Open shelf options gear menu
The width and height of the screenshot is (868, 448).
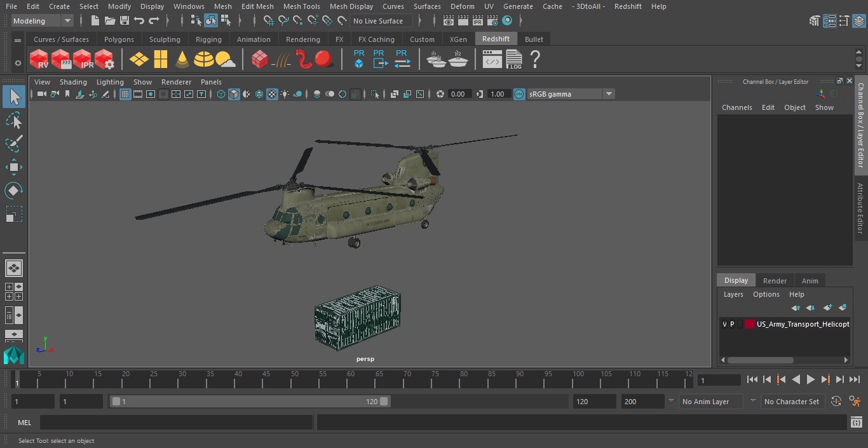pyautogui.click(x=18, y=63)
